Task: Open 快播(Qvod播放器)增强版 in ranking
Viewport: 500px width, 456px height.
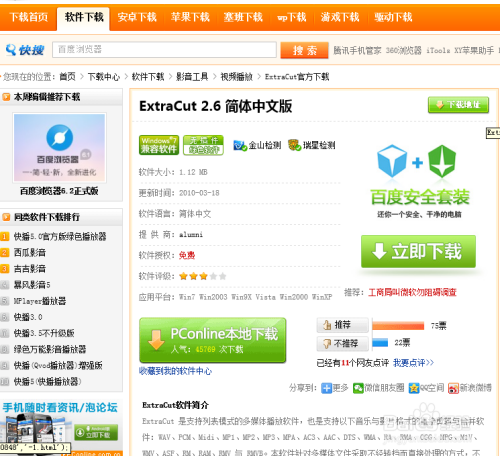Action: tap(58, 365)
